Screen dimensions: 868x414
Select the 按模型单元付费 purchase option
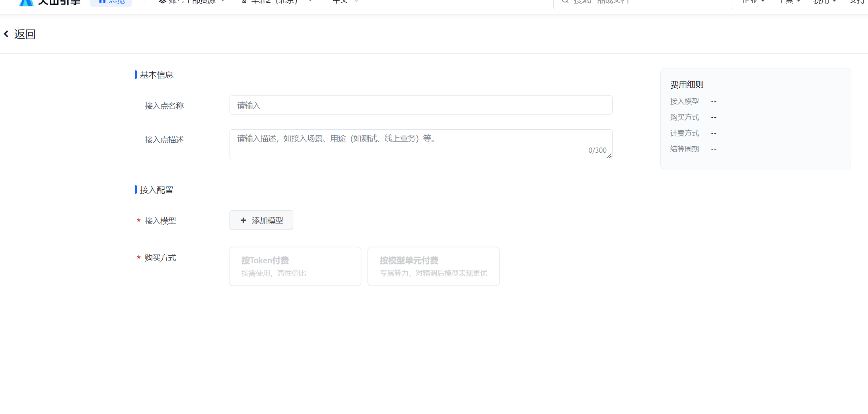click(x=434, y=266)
